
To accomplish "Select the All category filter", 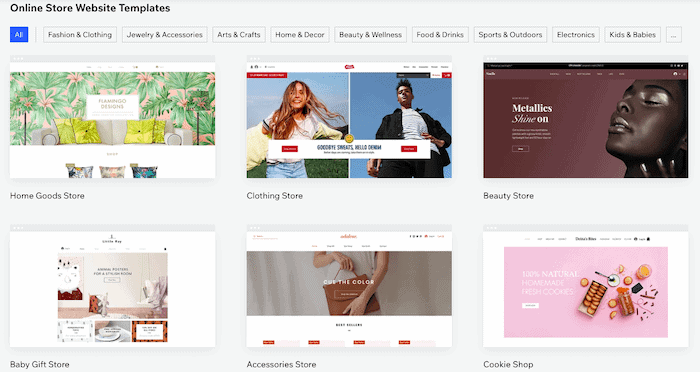I will click(x=19, y=35).
